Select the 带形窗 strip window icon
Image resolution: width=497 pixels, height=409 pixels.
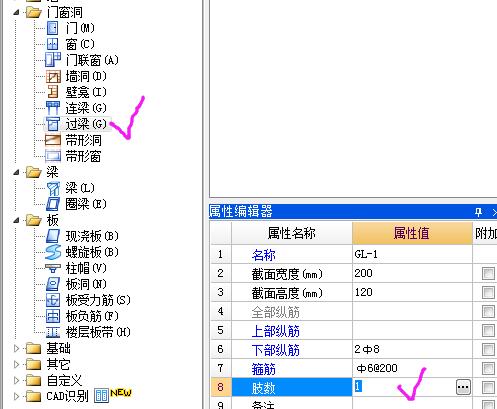(x=53, y=156)
